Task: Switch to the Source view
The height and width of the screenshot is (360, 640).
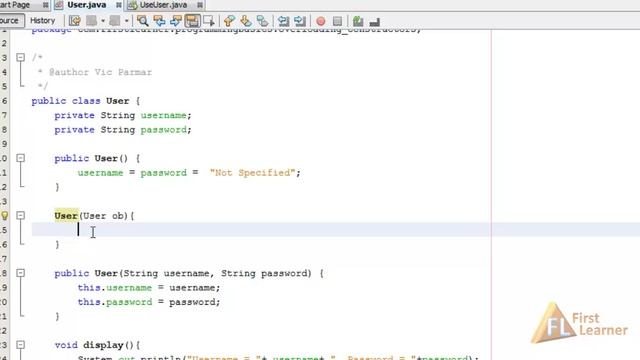Action: pos(10,20)
